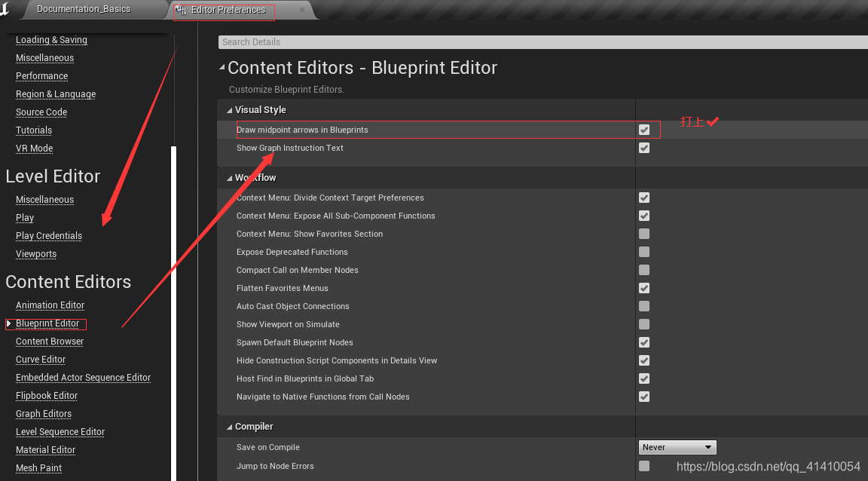Click the Jump to Node Errors label
This screenshot has height=481, width=868.
coord(275,466)
